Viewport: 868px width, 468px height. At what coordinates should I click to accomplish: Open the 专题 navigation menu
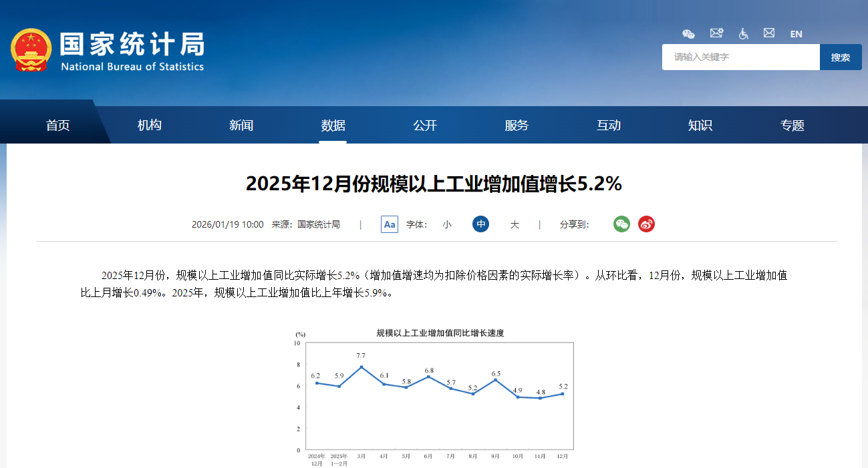click(792, 125)
